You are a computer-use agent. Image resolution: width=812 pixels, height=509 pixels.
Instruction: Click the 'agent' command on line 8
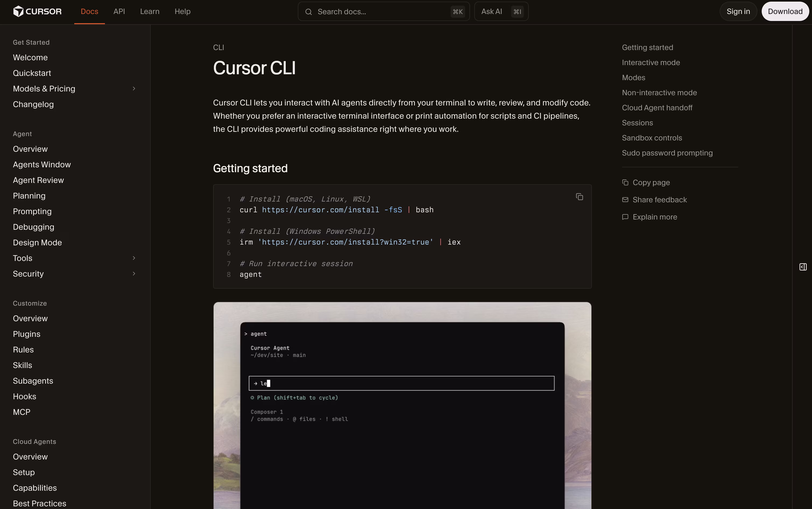click(x=250, y=274)
